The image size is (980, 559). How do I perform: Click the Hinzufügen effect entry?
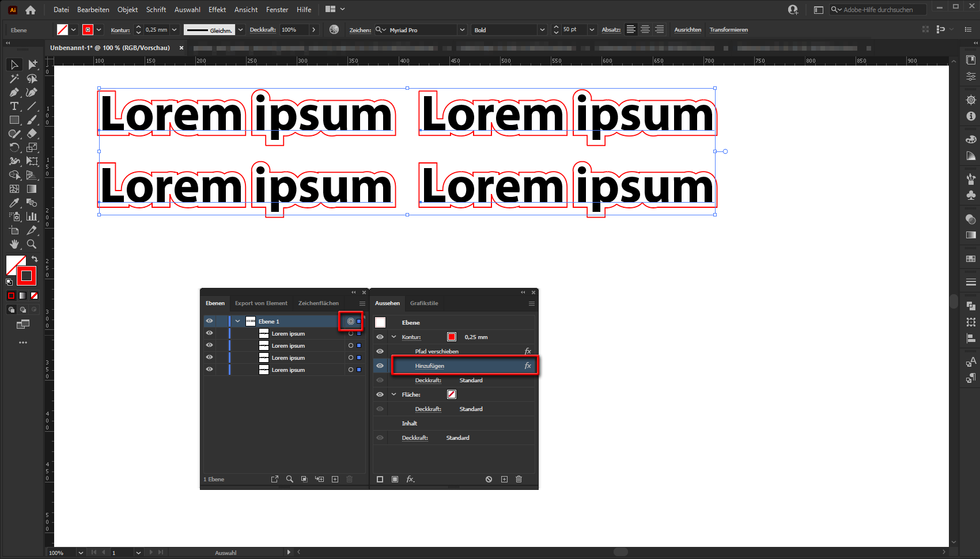[x=430, y=366]
